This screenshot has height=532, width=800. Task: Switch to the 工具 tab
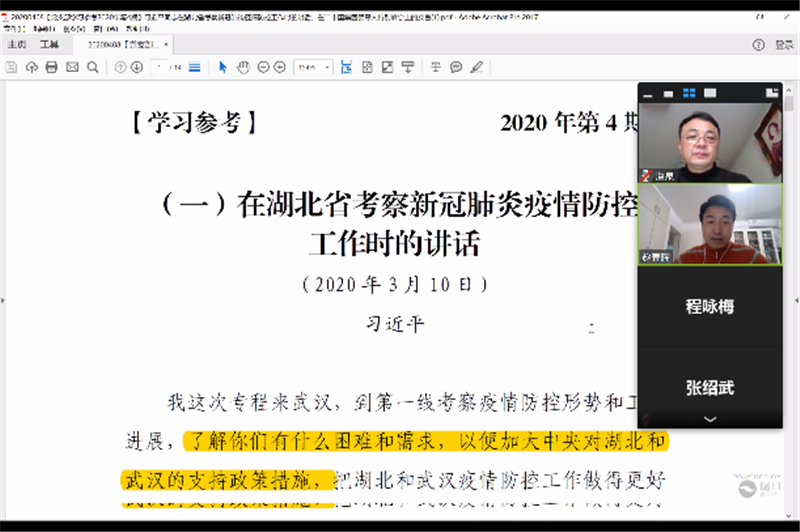[49, 45]
